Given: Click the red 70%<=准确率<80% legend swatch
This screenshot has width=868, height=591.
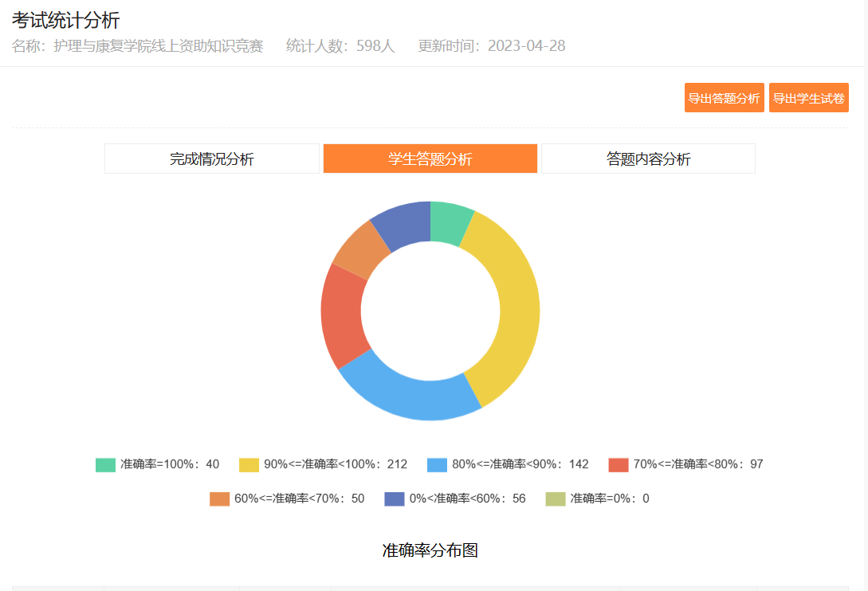Looking at the screenshot, I should pyautogui.click(x=619, y=464).
